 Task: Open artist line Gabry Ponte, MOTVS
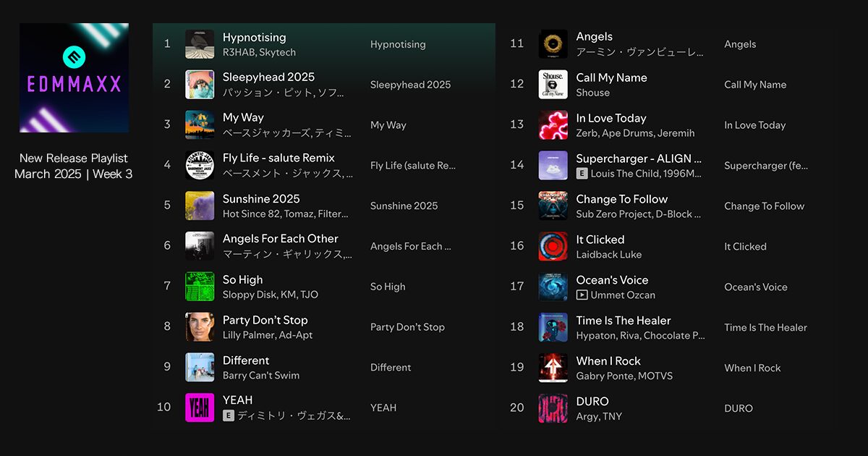624,376
